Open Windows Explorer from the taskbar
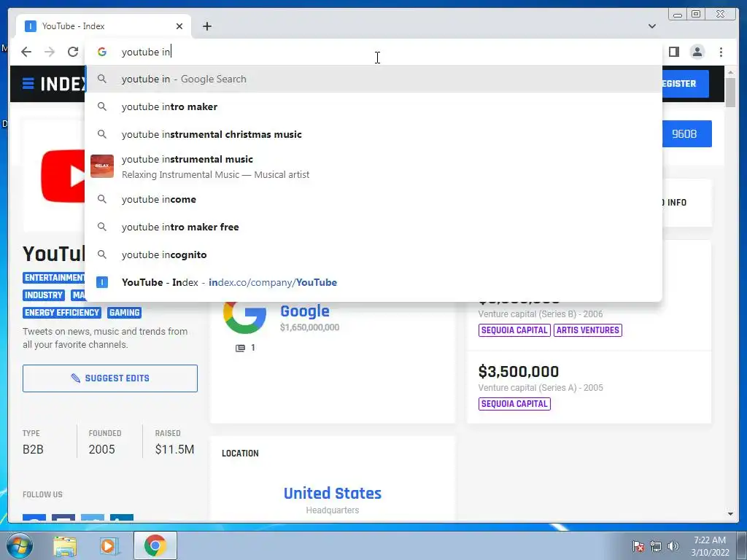This screenshot has width=747, height=560. (65, 545)
